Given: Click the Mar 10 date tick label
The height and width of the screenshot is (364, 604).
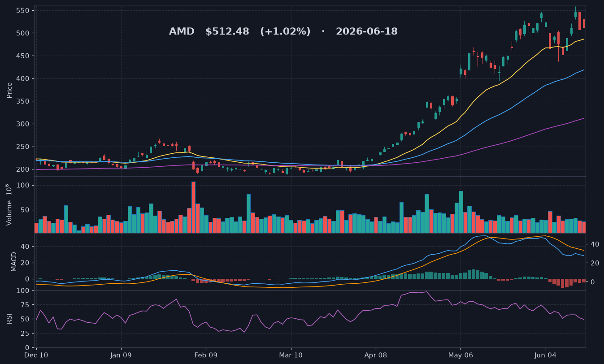Looking at the screenshot, I should (291, 355).
